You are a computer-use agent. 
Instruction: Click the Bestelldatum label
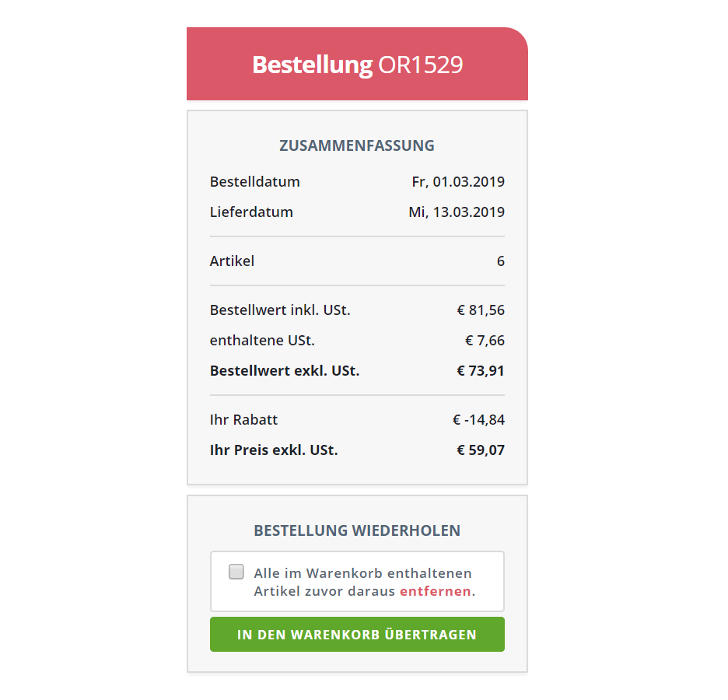[x=254, y=181]
